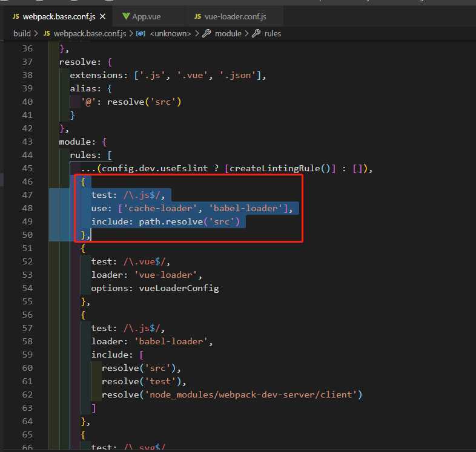The width and height of the screenshot is (476, 452).
Task: Click the '.json' string on line 38
Action: click(x=237, y=75)
